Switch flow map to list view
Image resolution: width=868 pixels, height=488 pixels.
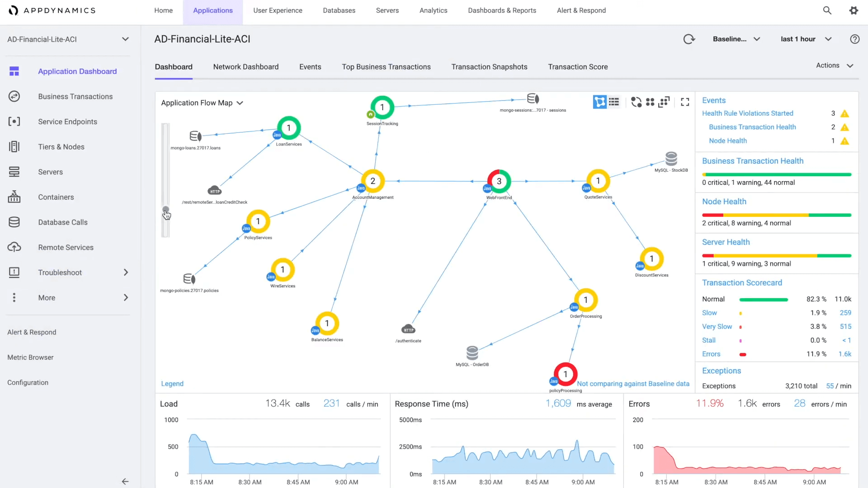tap(614, 102)
